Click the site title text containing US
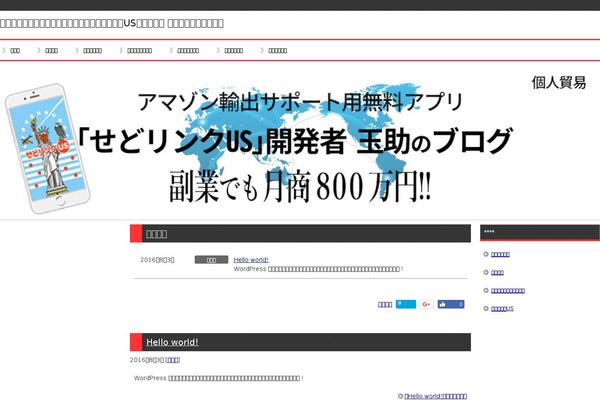 (x=112, y=23)
